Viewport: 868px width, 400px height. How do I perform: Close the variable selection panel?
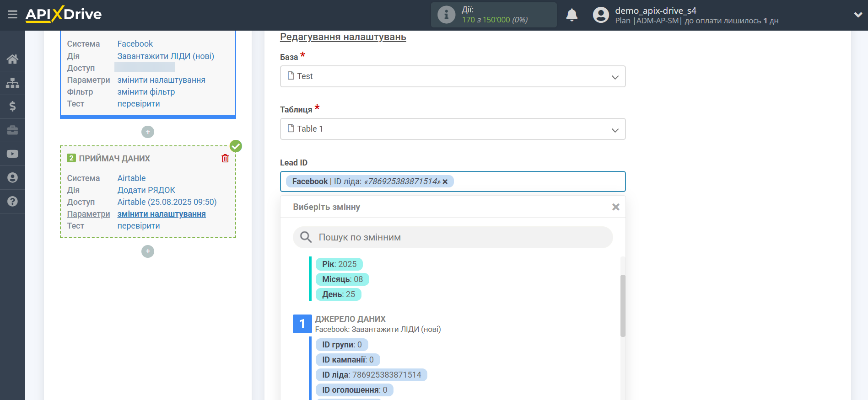pos(615,207)
